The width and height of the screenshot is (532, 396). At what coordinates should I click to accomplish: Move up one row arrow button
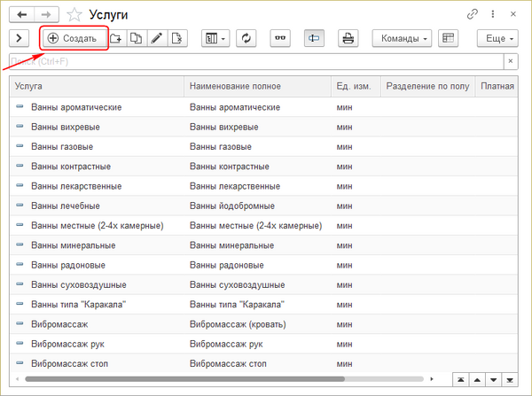tap(477, 380)
